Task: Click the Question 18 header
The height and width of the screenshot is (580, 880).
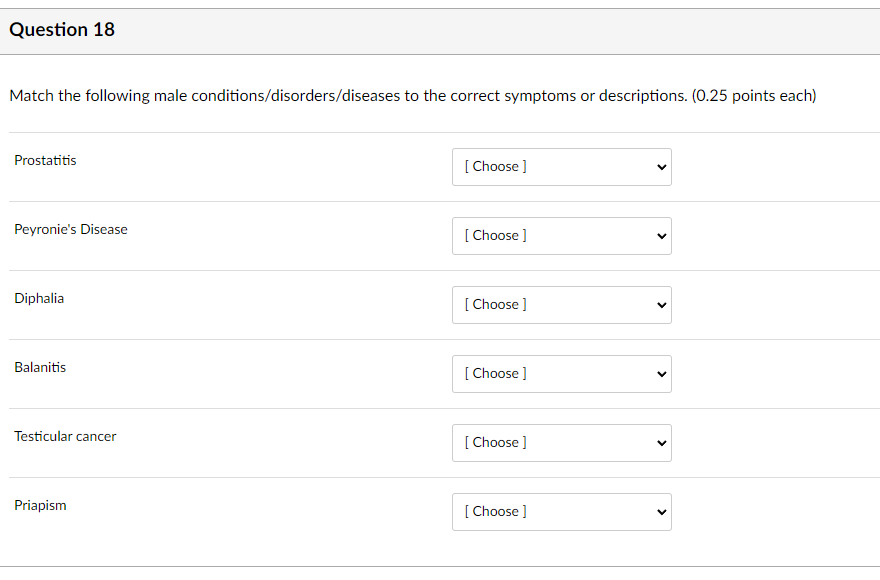Action: pyautogui.click(x=62, y=30)
